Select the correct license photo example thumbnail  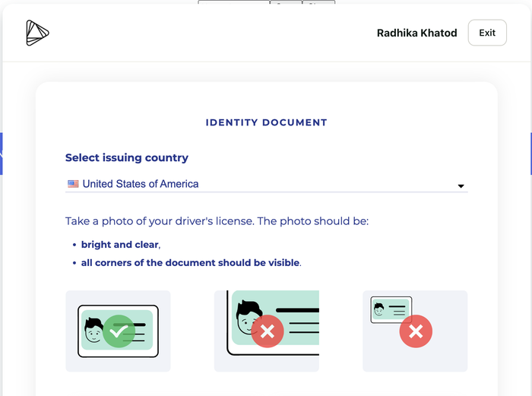118,331
